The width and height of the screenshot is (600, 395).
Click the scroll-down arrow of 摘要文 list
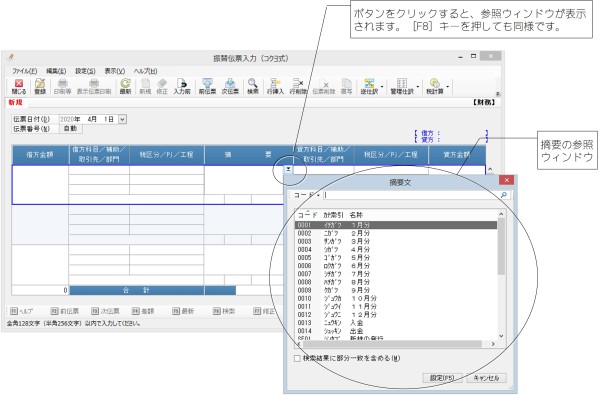tap(501, 336)
